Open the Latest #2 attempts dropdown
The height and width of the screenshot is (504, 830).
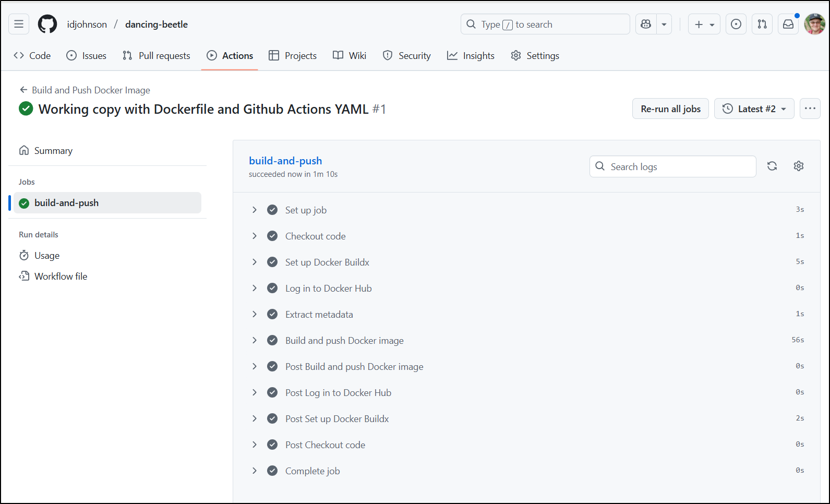tap(754, 109)
